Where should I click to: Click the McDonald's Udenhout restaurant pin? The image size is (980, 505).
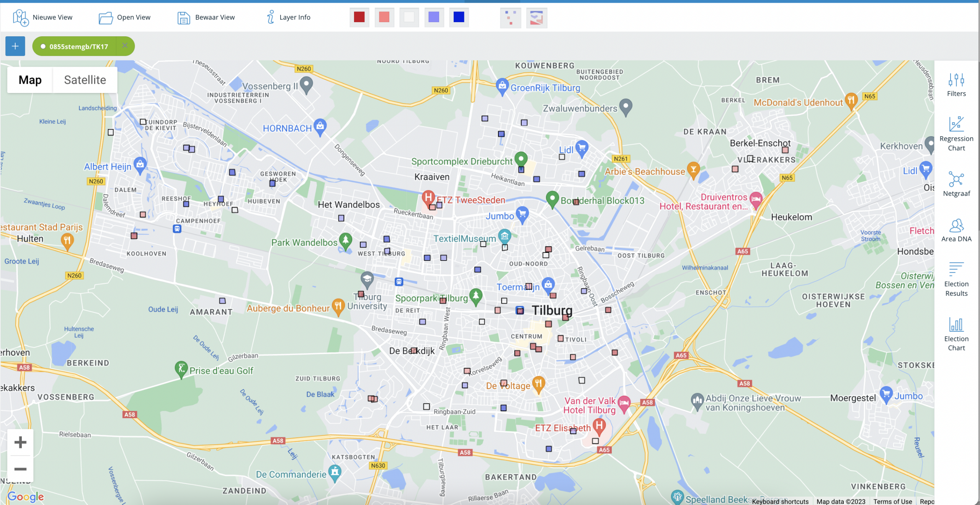tap(851, 101)
